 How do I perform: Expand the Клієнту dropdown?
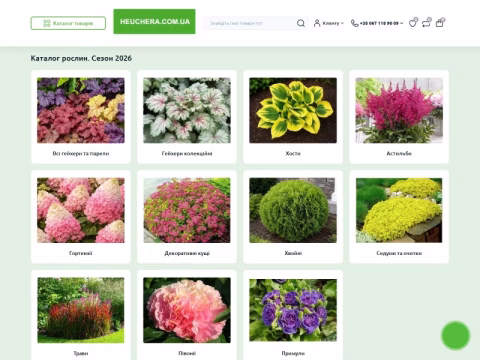coord(333,23)
